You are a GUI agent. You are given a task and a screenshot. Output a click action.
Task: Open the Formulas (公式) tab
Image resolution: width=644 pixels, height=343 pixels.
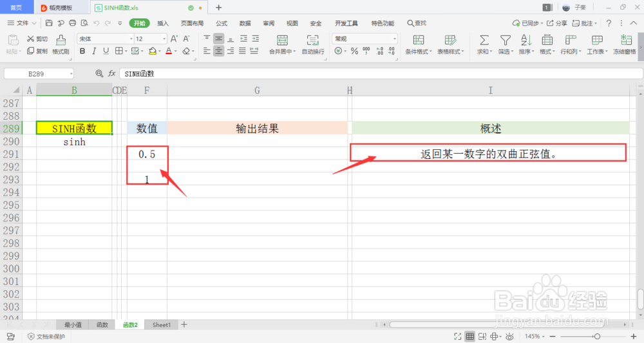(222, 23)
